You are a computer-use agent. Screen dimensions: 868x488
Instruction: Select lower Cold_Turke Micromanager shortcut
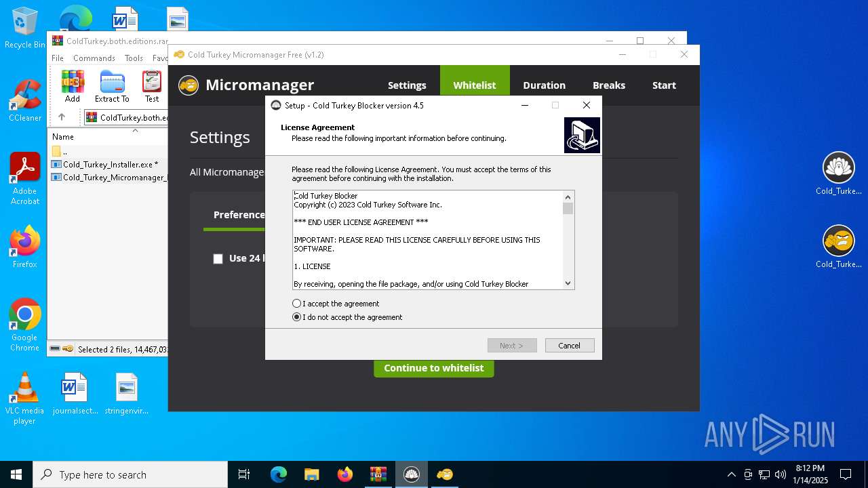click(x=839, y=247)
